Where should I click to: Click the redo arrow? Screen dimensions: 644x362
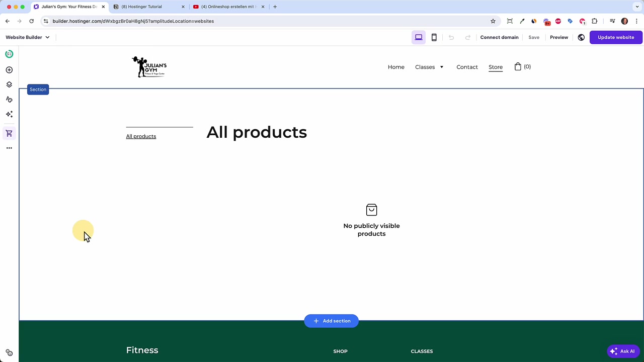pos(468,37)
